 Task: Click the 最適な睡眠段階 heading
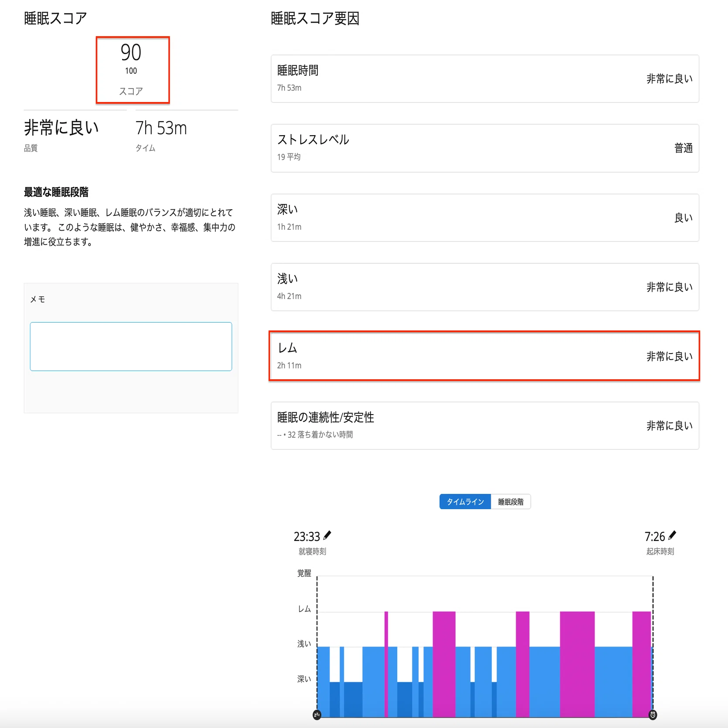click(x=56, y=192)
